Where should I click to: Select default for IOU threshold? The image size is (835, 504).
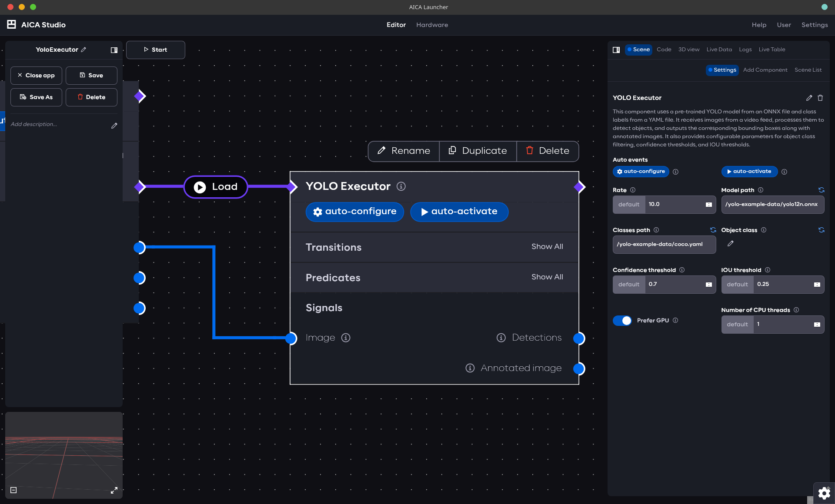pyautogui.click(x=737, y=284)
